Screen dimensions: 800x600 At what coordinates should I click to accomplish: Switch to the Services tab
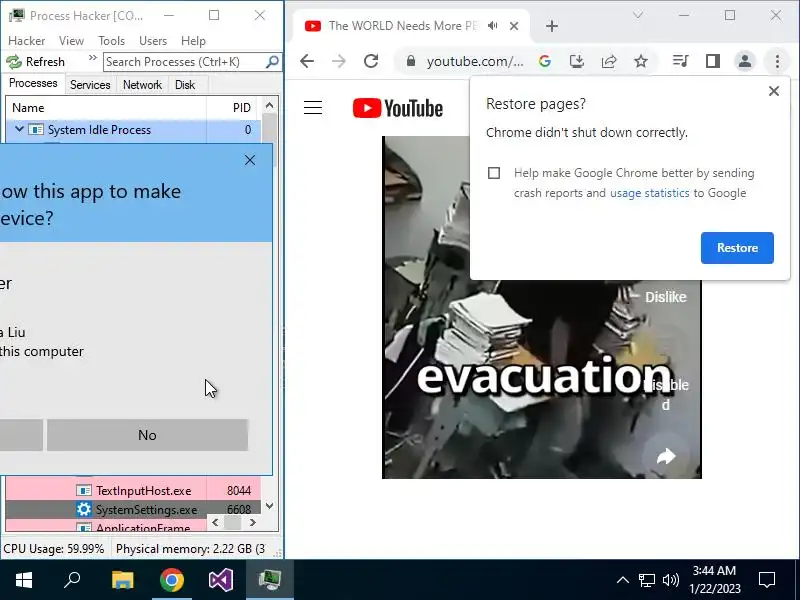pos(90,85)
